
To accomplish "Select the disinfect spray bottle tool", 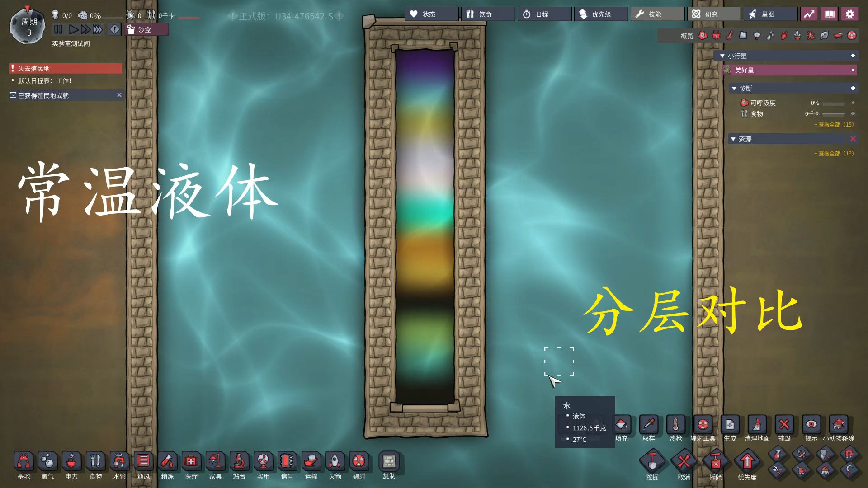I will click(778, 453).
